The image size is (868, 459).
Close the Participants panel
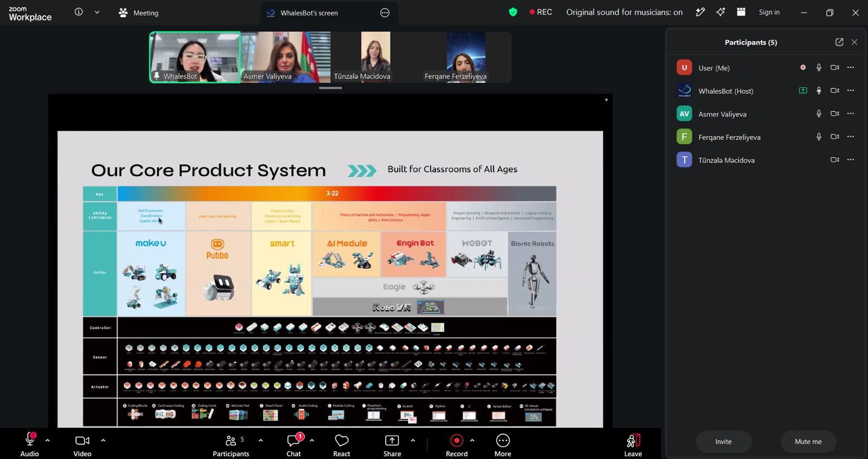click(854, 42)
